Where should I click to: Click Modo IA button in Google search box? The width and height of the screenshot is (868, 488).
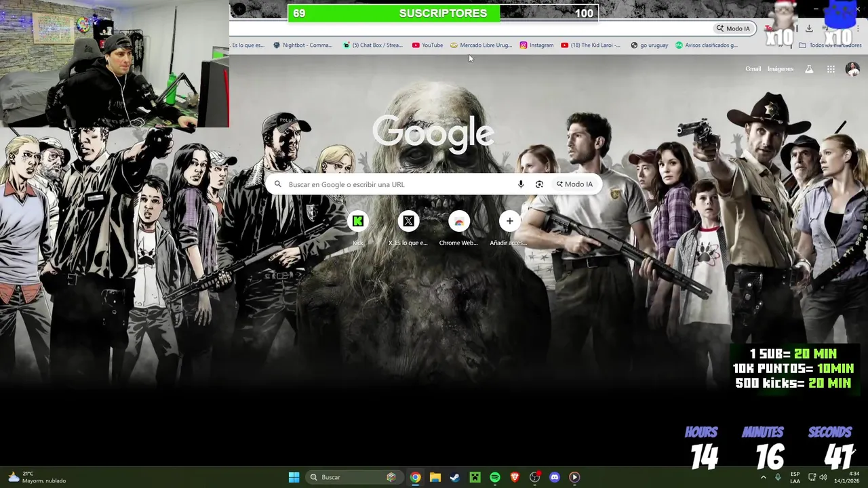pos(574,184)
